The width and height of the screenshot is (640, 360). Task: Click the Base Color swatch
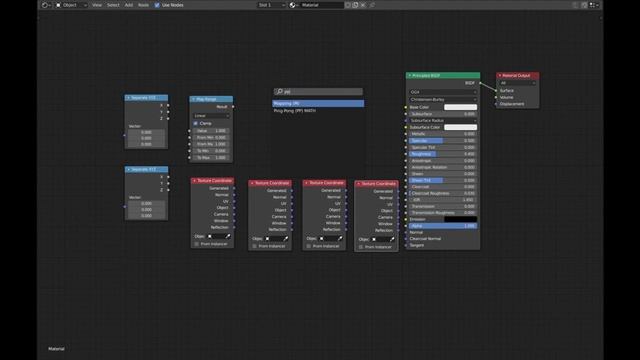click(x=460, y=107)
